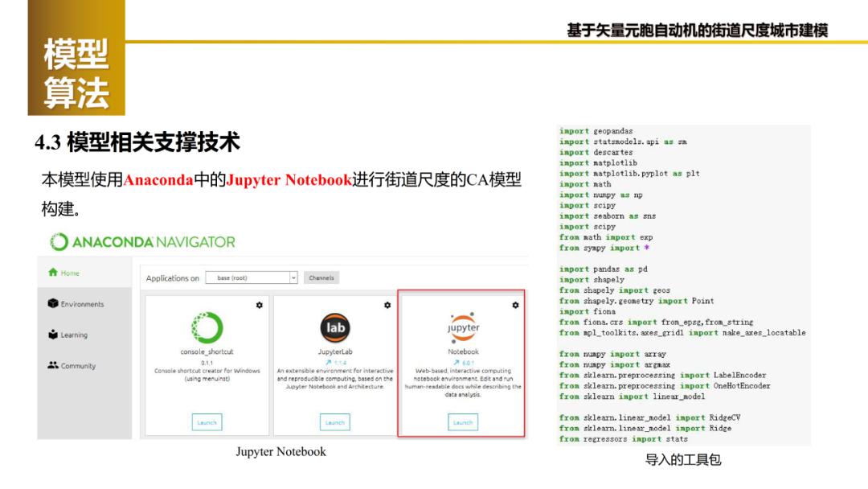This screenshot has width=868, height=489.
Task: Click 'import matplotlib.pyplot as plt' line
Action: (629, 174)
